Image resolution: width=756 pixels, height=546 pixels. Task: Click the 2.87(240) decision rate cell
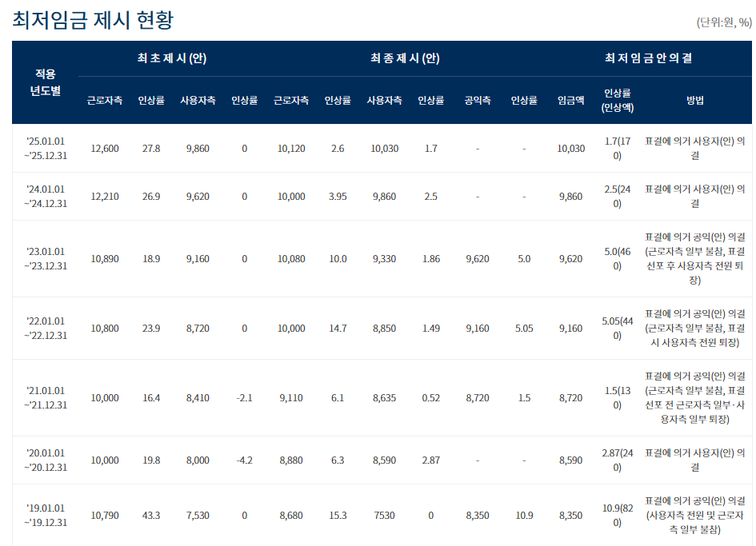(617, 460)
